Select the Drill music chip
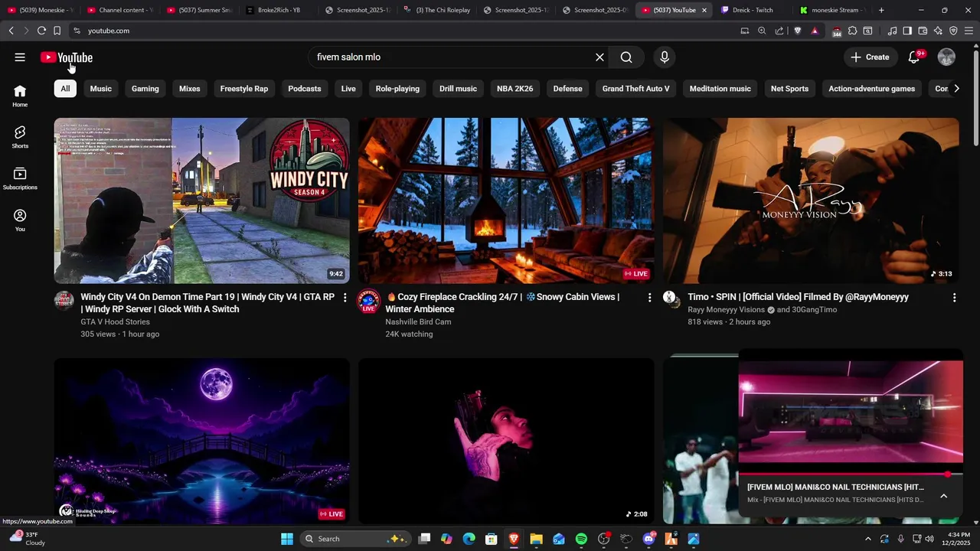Viewport: 980px width, 551px height. (x=458, y=89)
